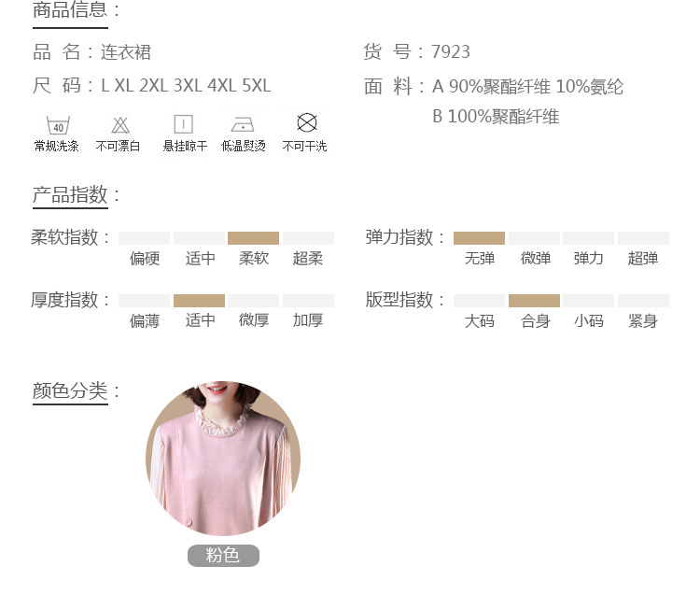Click the 大码 fit label
The image size is (700, 595).
(x=480, y=321)
